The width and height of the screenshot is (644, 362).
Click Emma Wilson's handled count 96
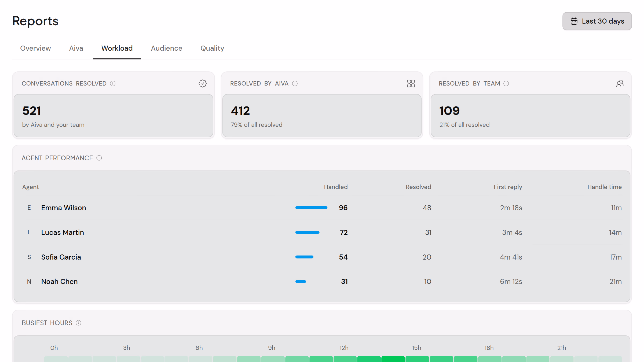pos(343,208)
